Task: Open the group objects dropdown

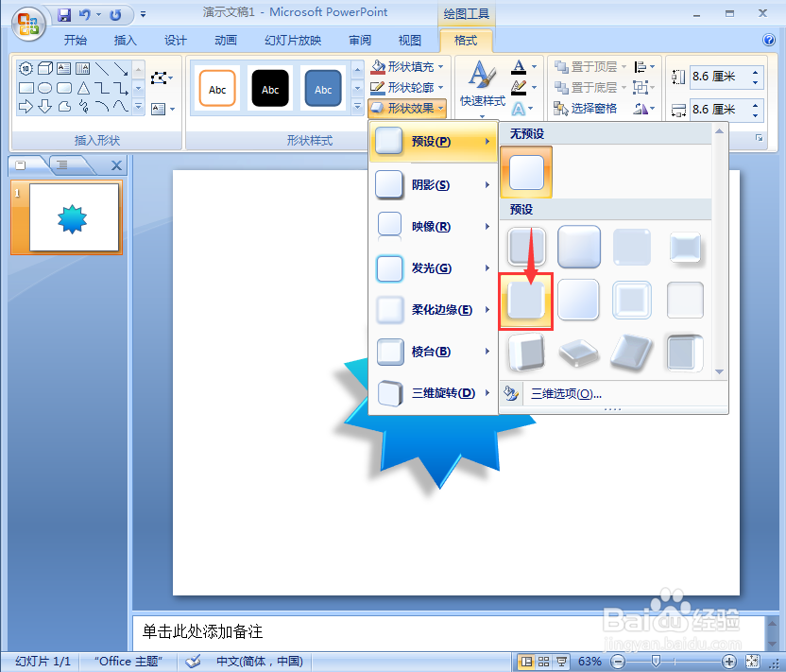Action: [x=644, y=87]
